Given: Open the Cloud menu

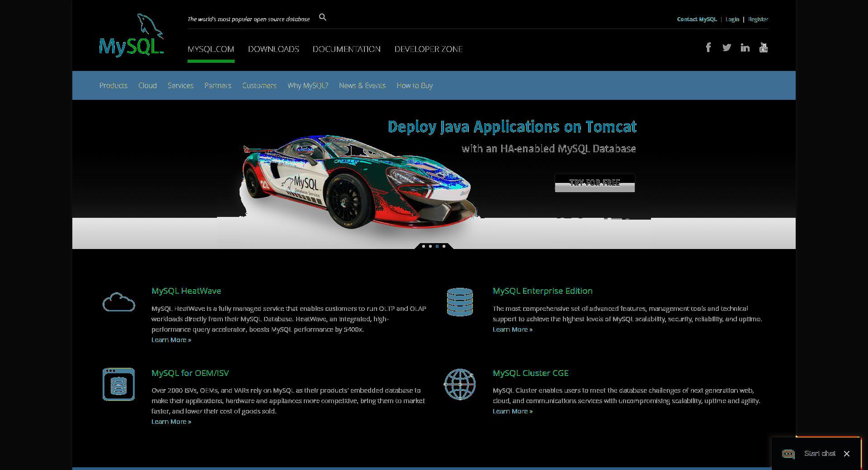Looking at the screenshot, I should tap(147, 85).
